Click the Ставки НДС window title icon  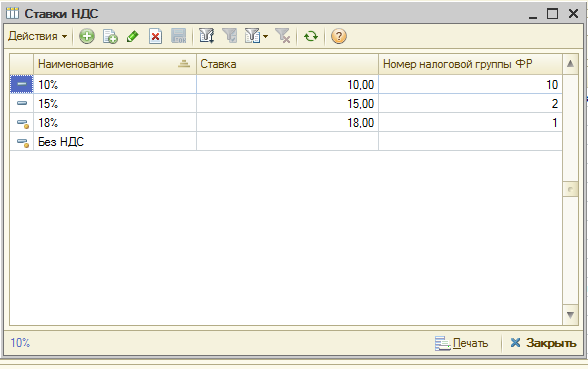click(12, 14)
